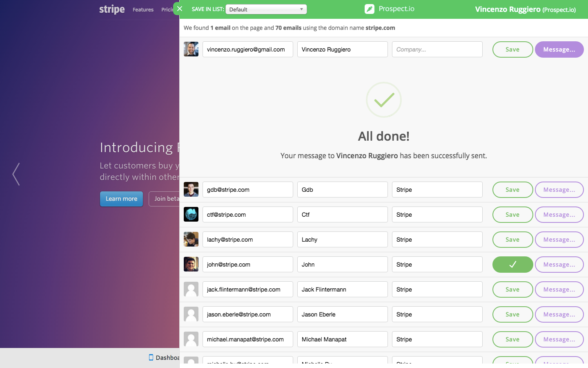Edit the Jack Flintermann name field
Screen dimensions: 588x368
pos(343,289)
